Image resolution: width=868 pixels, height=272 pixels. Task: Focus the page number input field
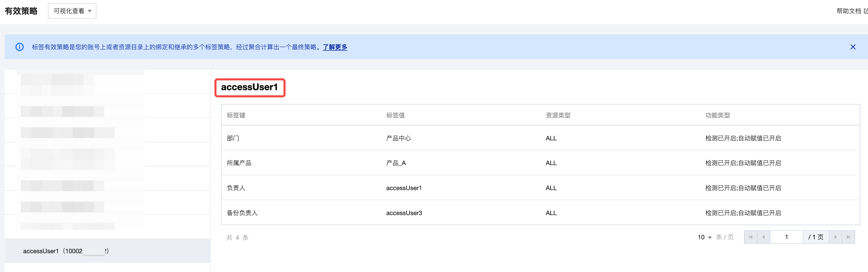[x=786, y=237]
